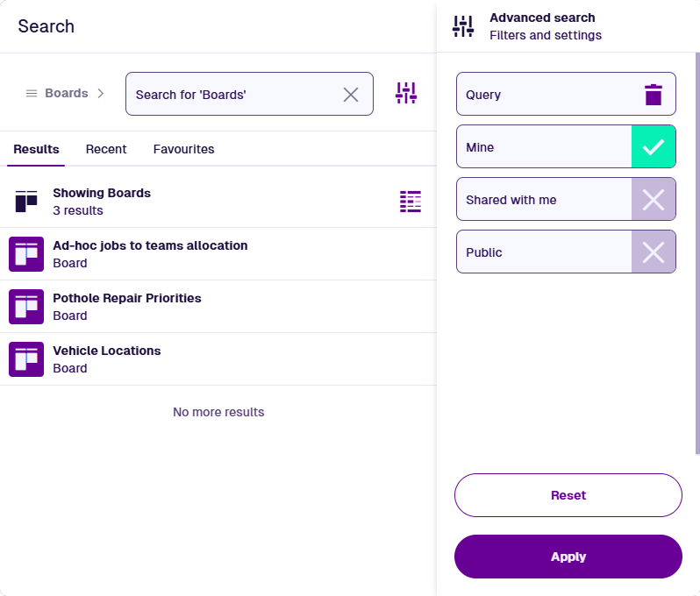Enable the Shared with me filter
The image size is (700, 596).
(x=654, y=200)
